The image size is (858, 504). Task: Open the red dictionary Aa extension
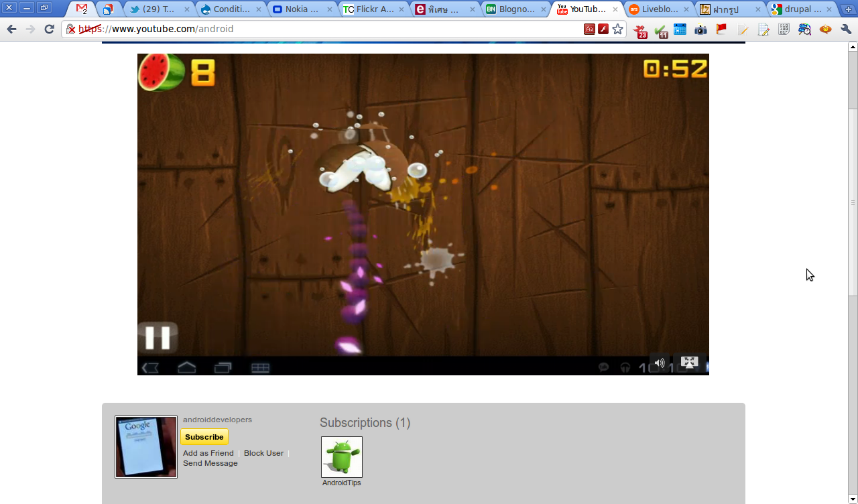[589, 29]
